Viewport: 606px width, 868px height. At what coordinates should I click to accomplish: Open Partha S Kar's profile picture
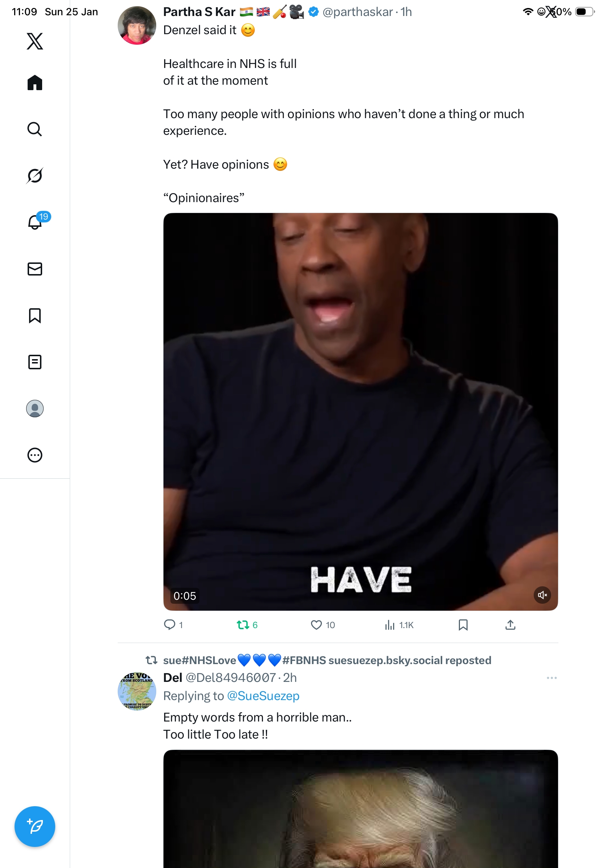click(137, 25)
